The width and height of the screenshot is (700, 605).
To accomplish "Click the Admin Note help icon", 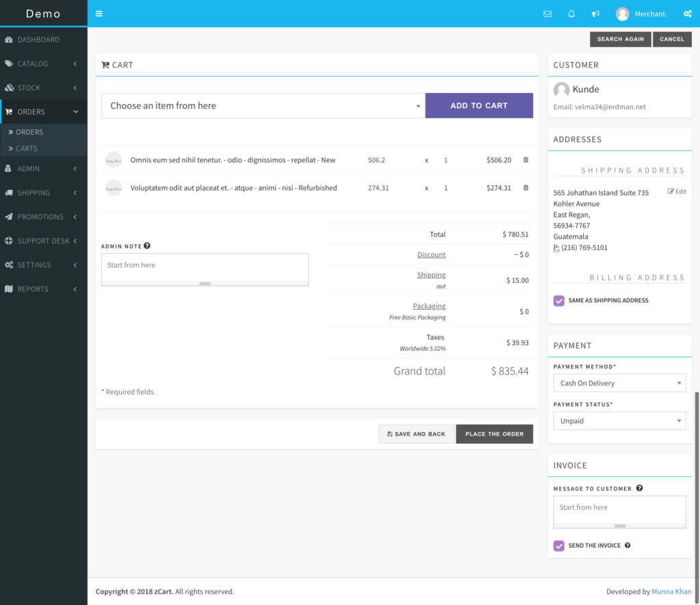I will tap(147, 246).
